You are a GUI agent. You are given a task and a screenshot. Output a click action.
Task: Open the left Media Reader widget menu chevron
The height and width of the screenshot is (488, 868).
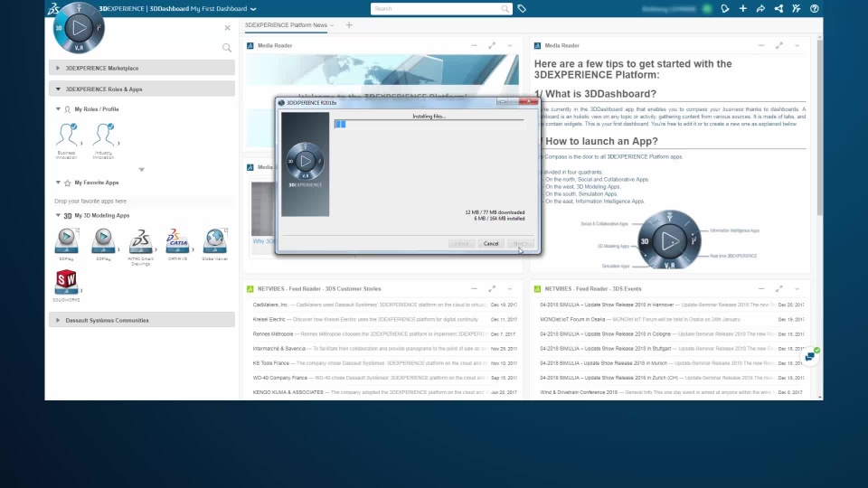510,45
